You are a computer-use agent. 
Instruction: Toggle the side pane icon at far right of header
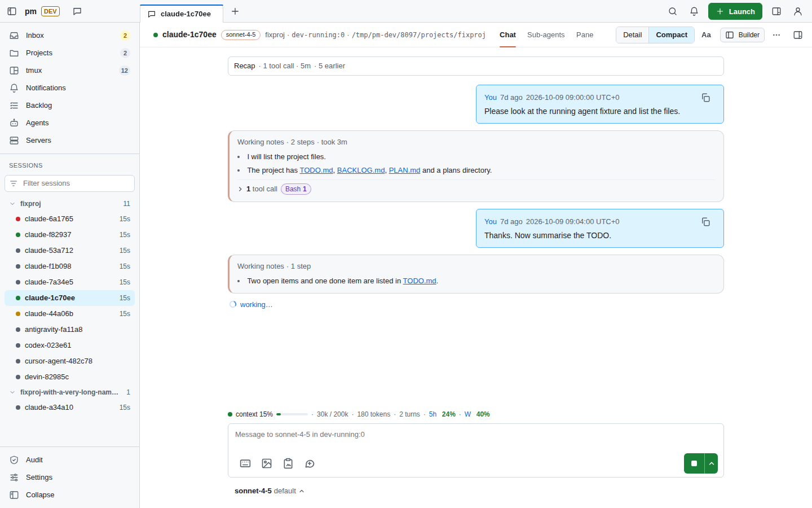798,35
